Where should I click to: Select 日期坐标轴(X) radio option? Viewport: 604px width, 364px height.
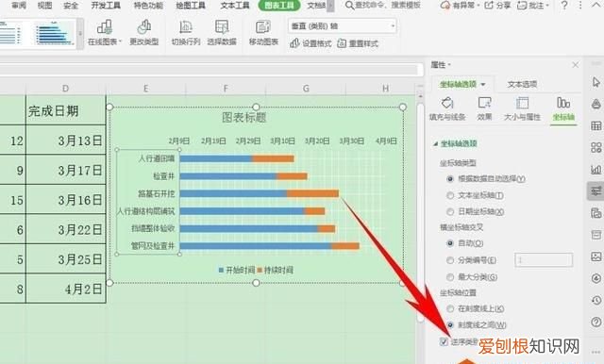(x=450, y=211)
